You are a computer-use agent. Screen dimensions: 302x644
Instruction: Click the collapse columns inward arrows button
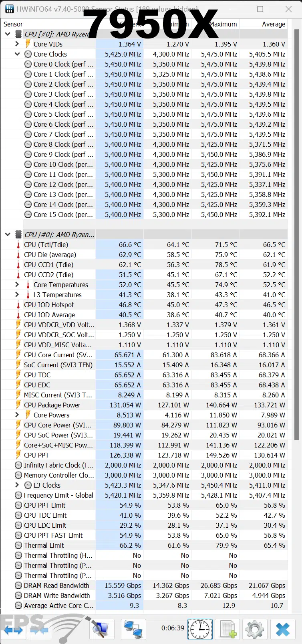coord(39,630)
